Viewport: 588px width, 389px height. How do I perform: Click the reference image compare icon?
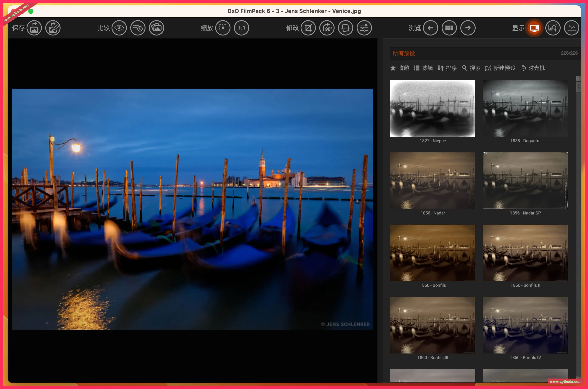(156, 28)
